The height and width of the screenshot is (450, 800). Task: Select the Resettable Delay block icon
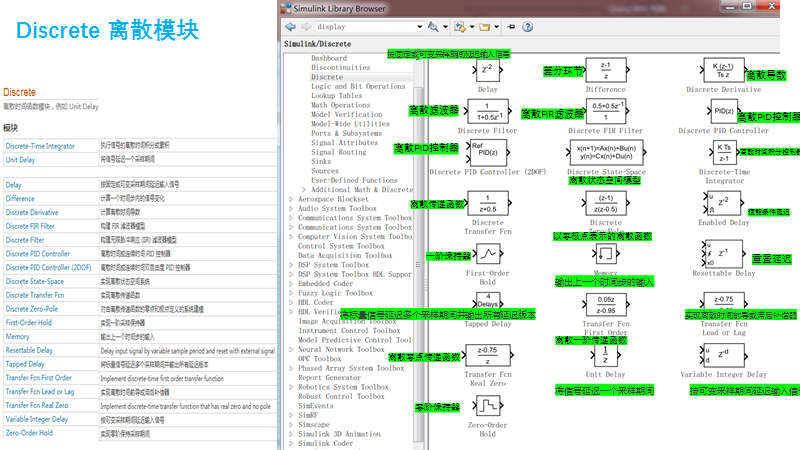click(722, 254)
